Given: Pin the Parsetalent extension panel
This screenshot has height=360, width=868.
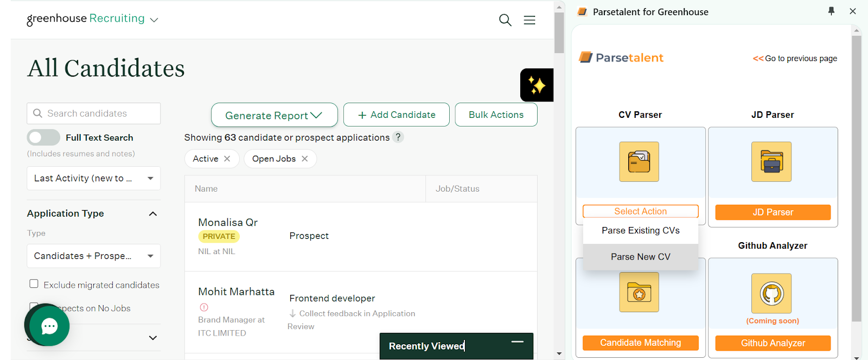Looking at the screenshot, I should coord(831,11).
